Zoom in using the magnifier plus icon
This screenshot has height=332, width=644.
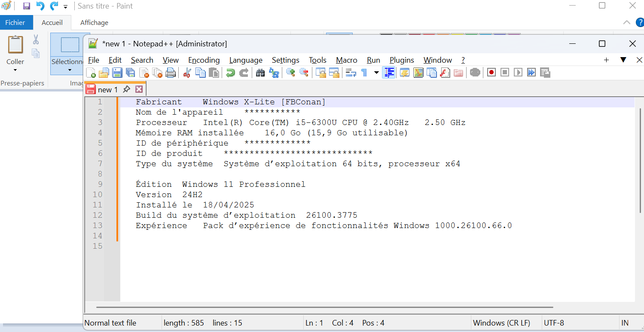[290, 73]
